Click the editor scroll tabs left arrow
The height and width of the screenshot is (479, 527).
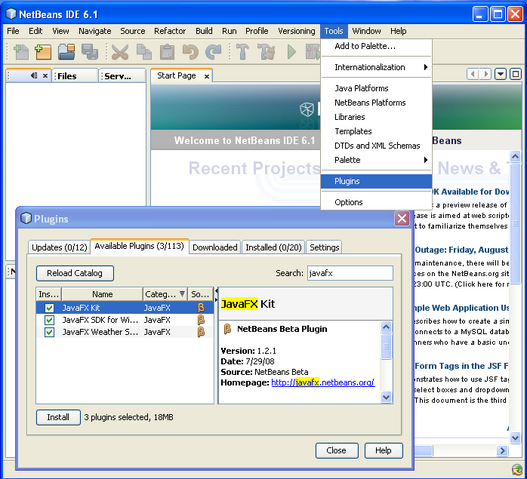(473, 74)
